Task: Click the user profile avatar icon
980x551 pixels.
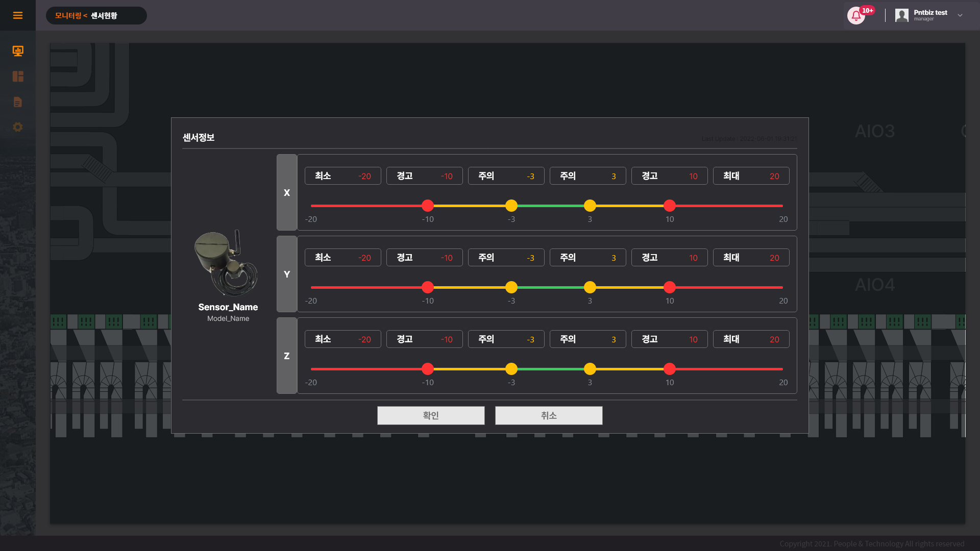Action: pos(901,15)
